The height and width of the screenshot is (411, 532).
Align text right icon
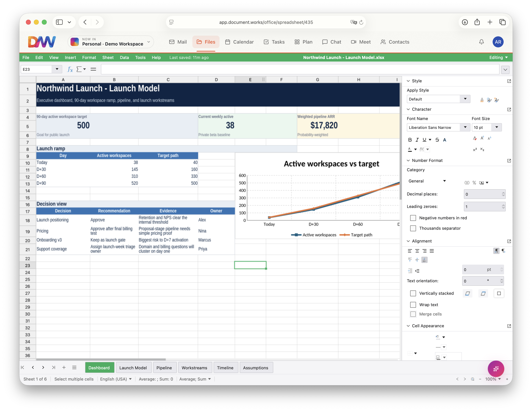[x=424, y=251]
